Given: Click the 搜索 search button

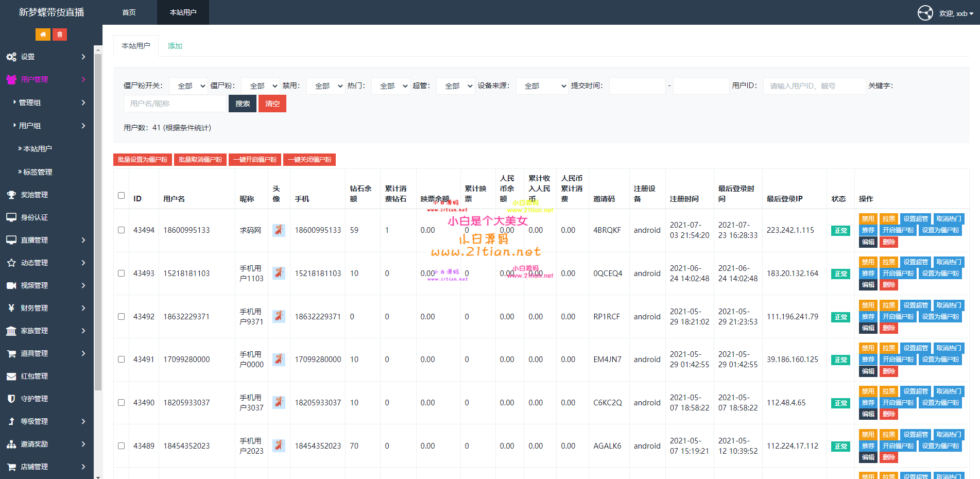Looking at the screenshot, I should [x=243, y=104].
